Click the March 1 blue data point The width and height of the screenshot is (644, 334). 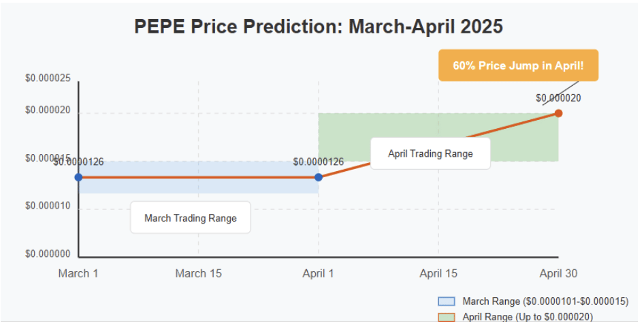coord(78,177)
